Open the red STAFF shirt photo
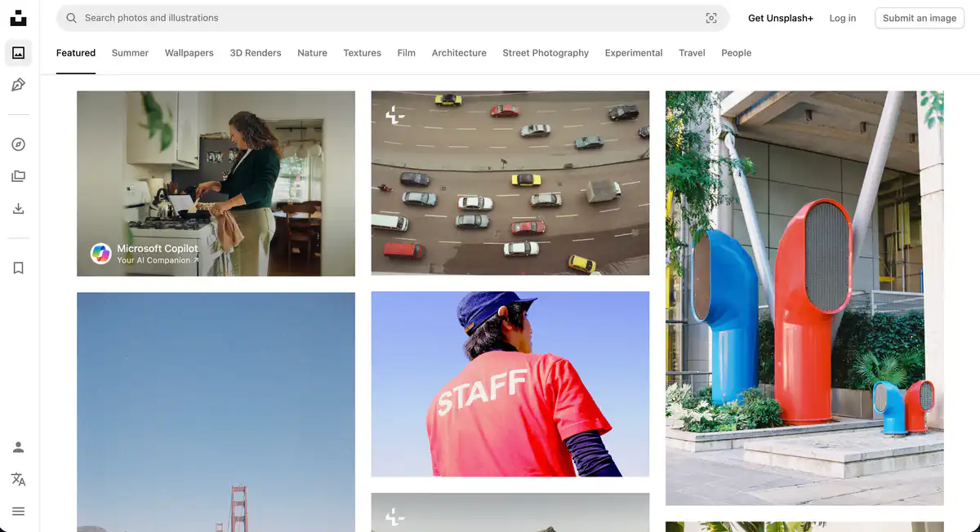The height and width of the screenshot is (532, 980). (x=510, y=384)
